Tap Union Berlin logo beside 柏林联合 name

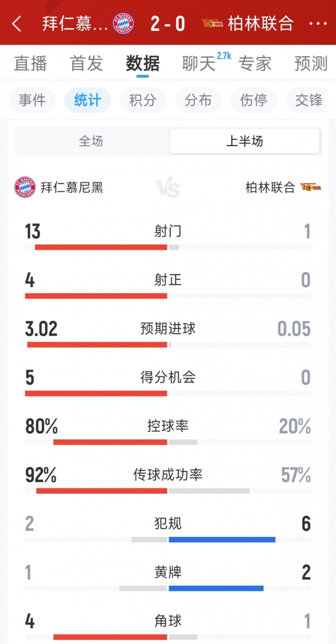[311, 187]
